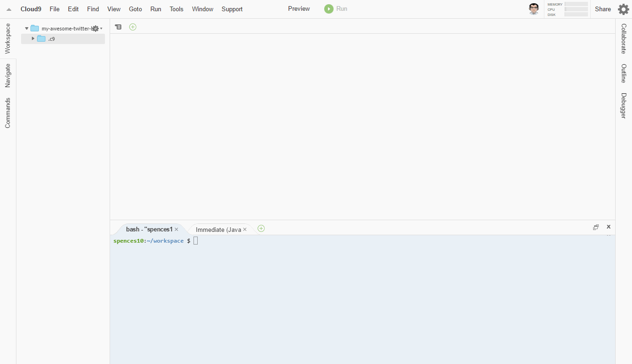Open the Goto menu

click(135, 9)
